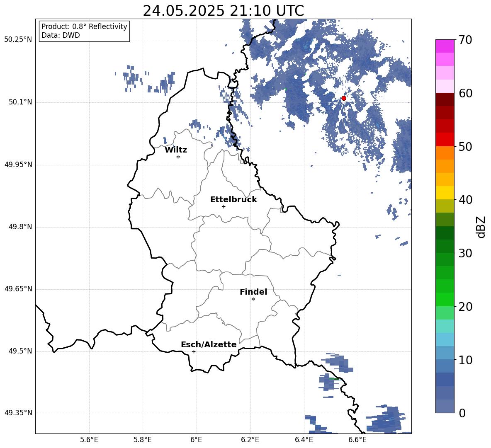Click the 20 tick on the colorbar
The width and height of the screenshot is (491, 448).
tap(465, 306)
